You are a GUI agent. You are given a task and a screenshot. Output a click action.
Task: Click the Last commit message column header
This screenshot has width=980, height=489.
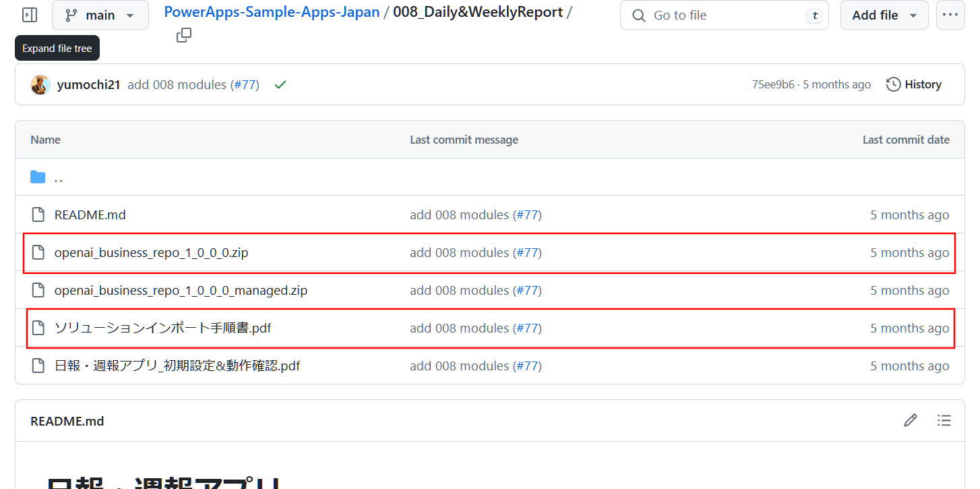click(464, 140)
